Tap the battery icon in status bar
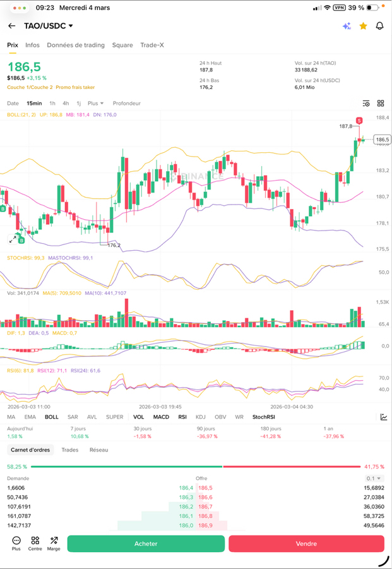Screen dimensions: 392x569 point(372,8)
